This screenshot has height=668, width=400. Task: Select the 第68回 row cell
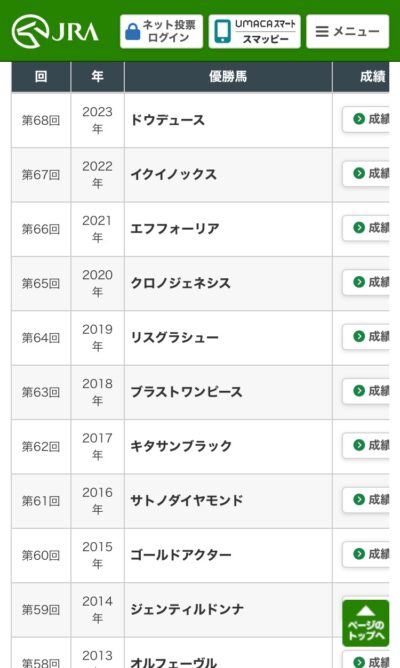(41, 121)
